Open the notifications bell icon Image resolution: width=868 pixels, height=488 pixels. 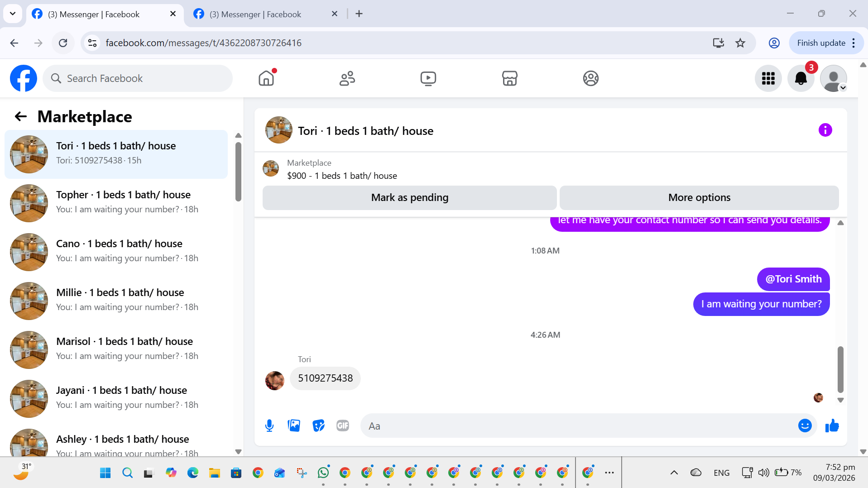tap(801, 78)
